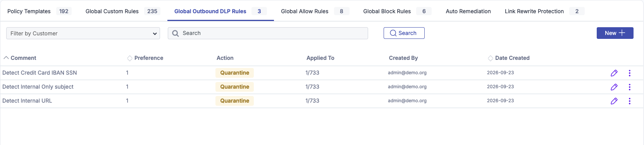The width and height of the screenshot is (644, 145).
Task: Go to the Auto Remediation tab
Action: click(468, 11)
